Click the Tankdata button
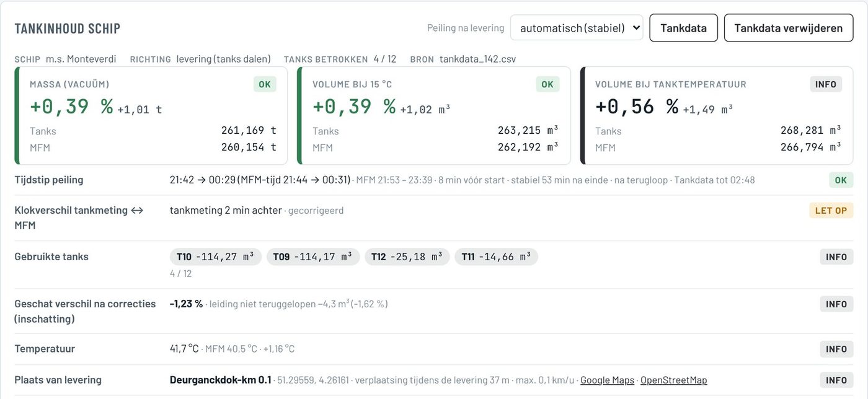The image size is (868, 399). coord(683,28)
